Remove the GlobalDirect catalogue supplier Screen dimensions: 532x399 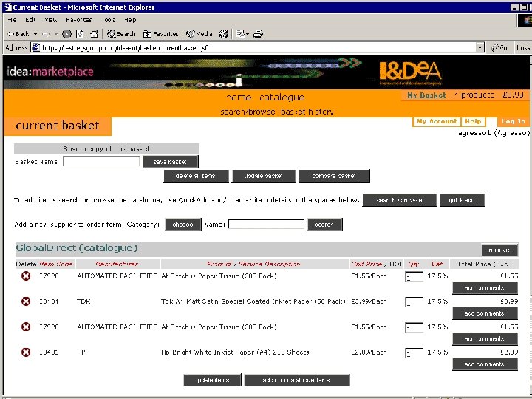point(499,250)
